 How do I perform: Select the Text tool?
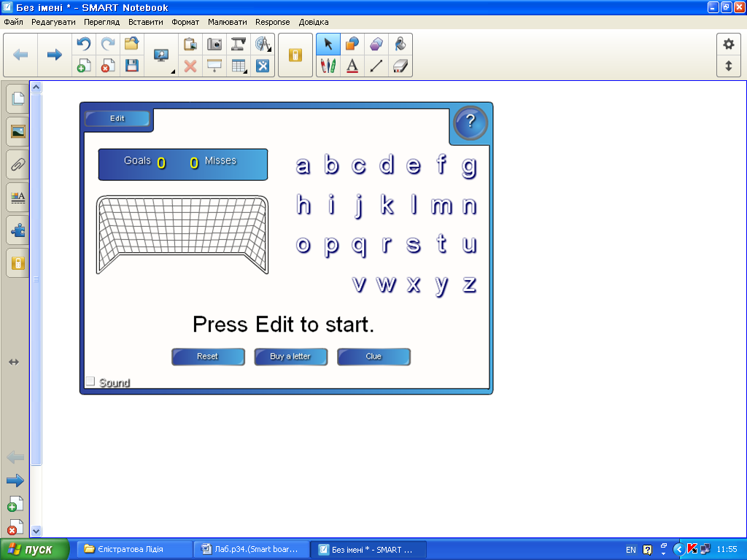352,66
